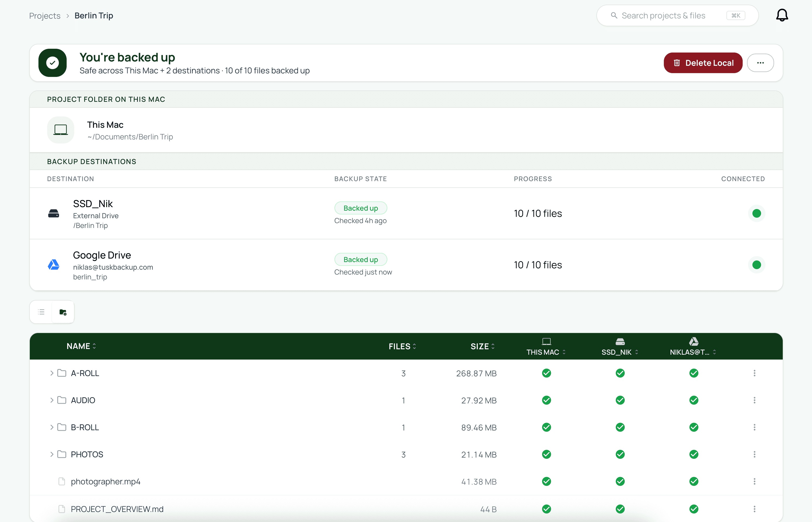The height and width of the screenshot is (522, 812).
Task: Click the Delete Local button
Action: pos(703,63)
